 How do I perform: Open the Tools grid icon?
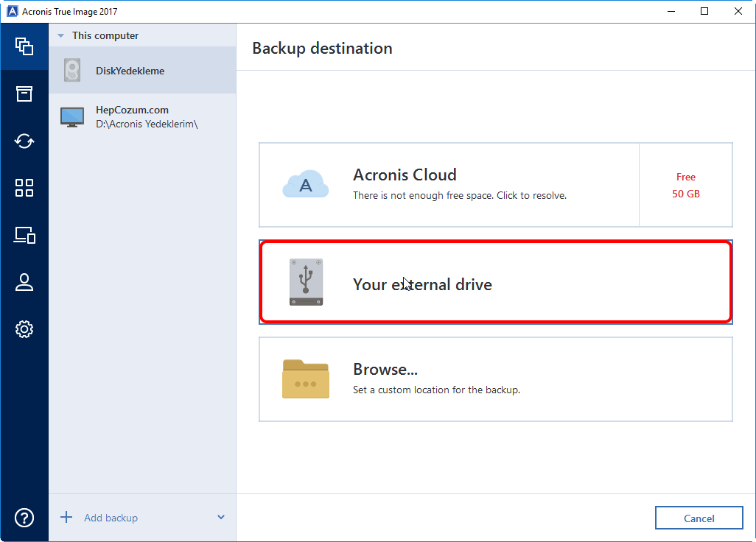click(x=24, y=188)
